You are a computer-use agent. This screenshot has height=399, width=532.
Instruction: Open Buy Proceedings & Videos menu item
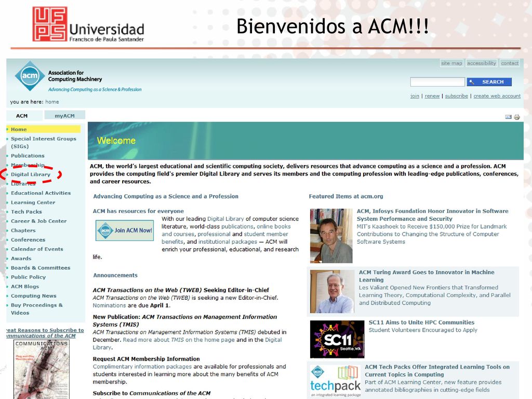pyautogui.click(x=37, y=309)
